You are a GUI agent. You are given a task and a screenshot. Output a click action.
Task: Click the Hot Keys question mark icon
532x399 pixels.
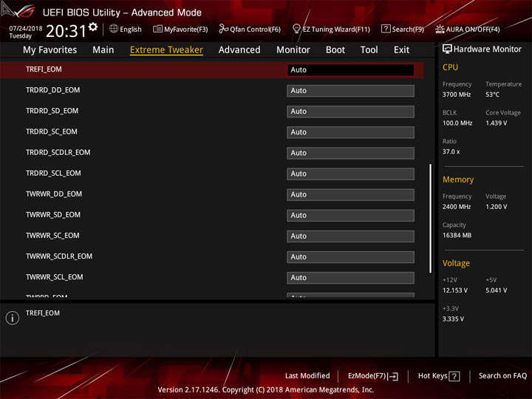click(454, 376)
